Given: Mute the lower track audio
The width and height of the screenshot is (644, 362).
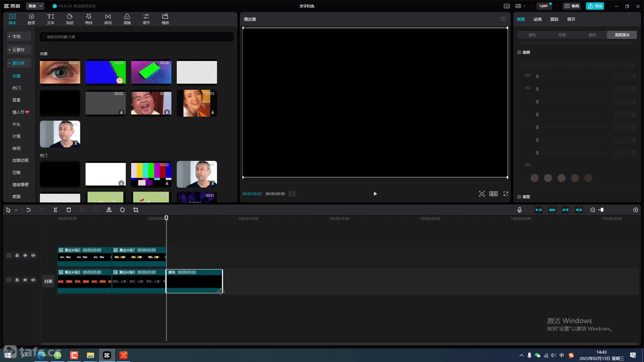Looking at the screenshot, I should point(33,280).
